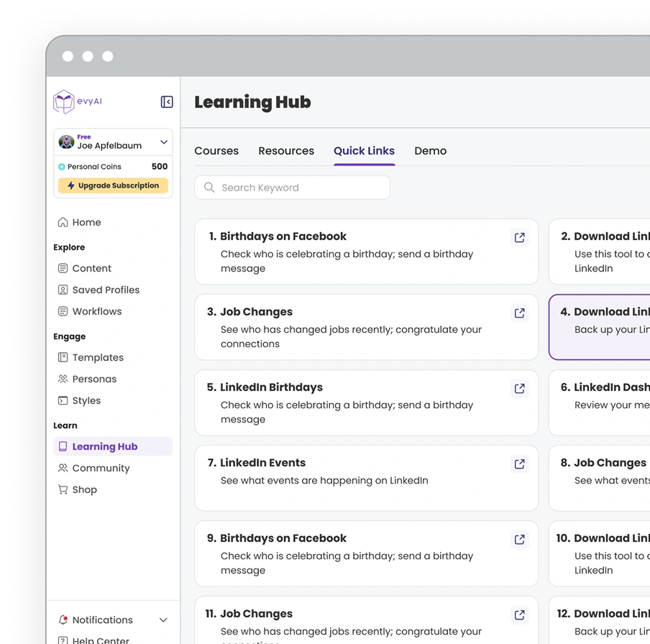The height and width of the screenshot is (644, 650).
Task: Click the Shop cart icon
Action: [x=63, y=490]
